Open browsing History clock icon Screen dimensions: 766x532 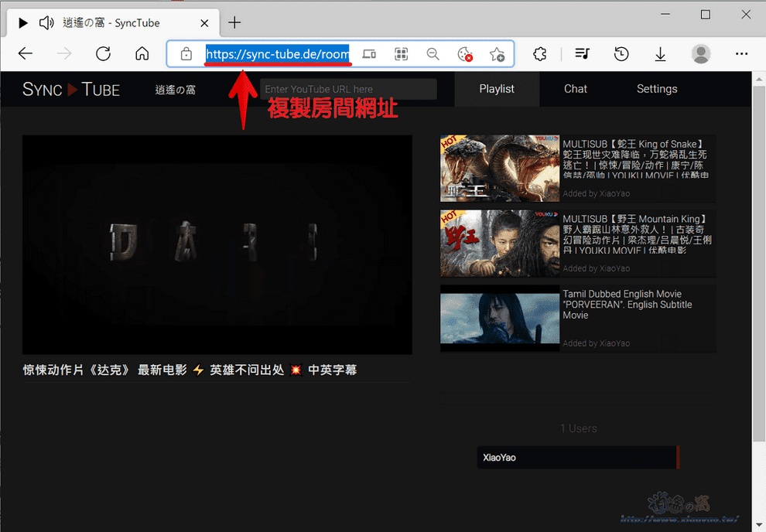tap(621, 53)
